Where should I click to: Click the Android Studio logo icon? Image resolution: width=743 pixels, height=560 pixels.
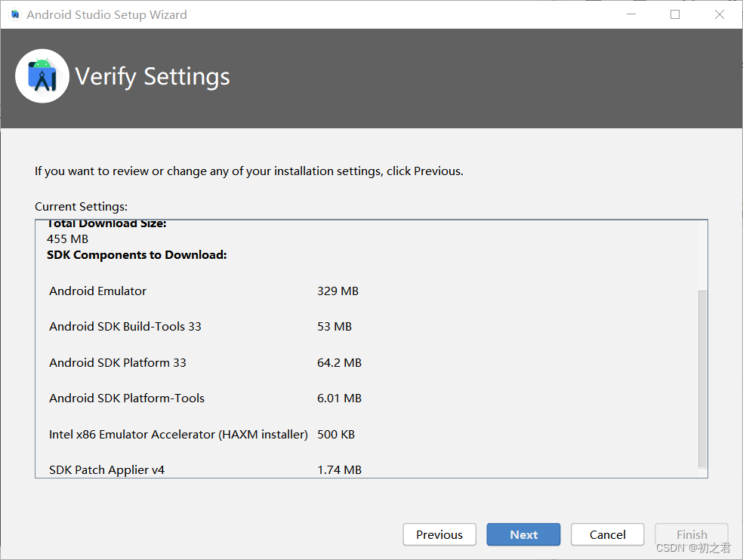(42, 75)
